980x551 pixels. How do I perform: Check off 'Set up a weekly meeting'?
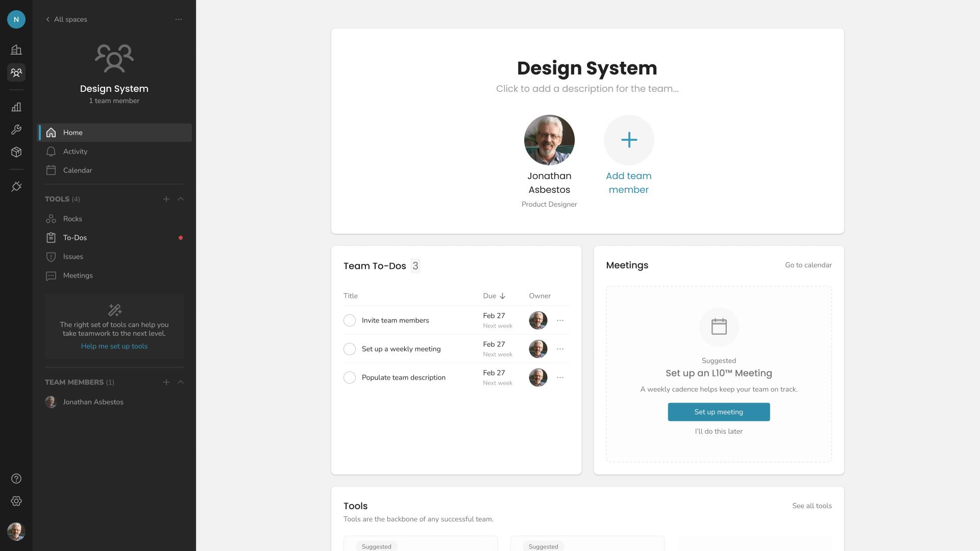tap(350, 349)
